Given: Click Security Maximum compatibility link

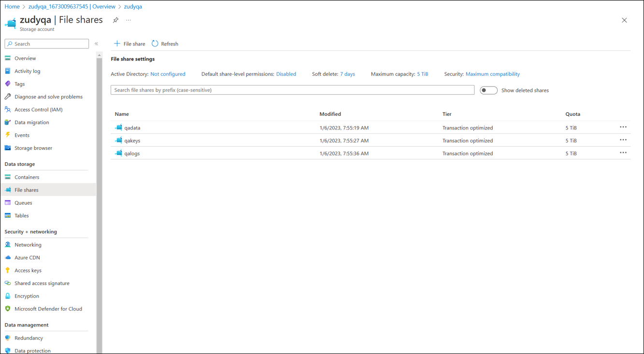Looking at the screenshot, I should 493,74.
